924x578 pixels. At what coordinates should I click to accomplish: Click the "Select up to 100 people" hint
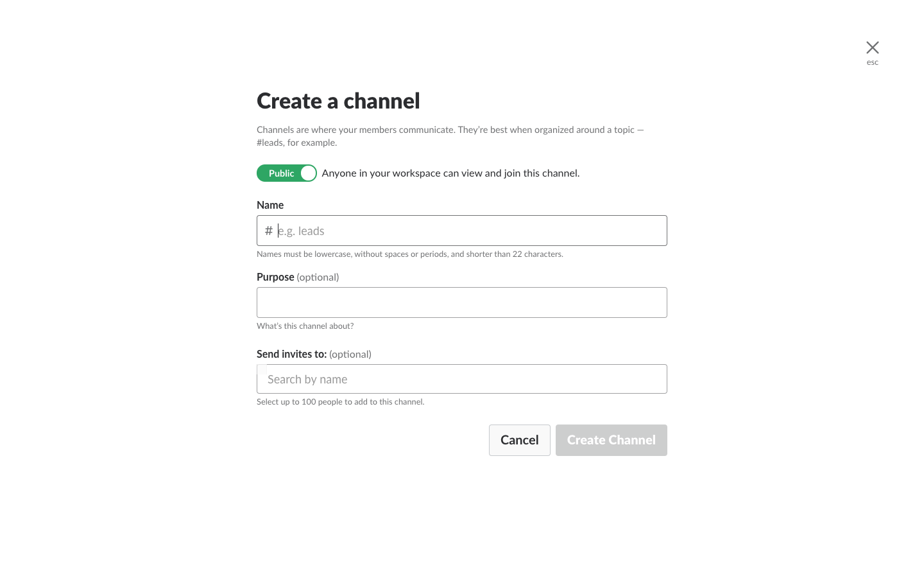340,402
